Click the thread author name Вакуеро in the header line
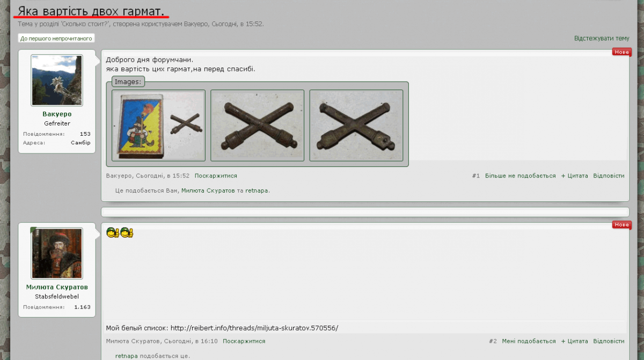 pyautogui.click(x=196, y=24)
